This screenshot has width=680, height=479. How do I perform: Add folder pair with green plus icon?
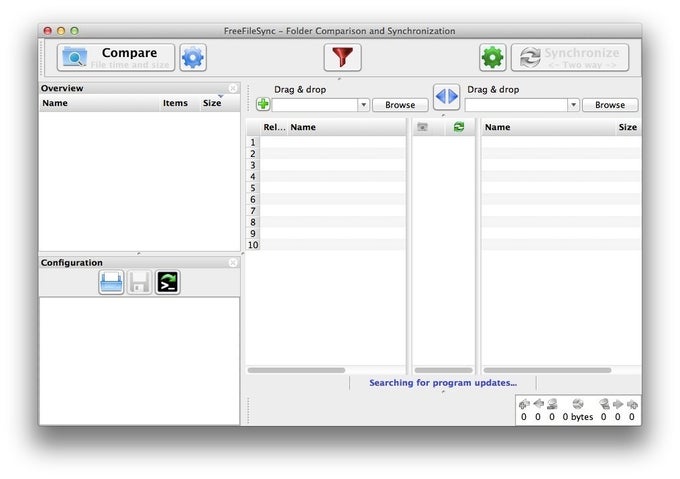point(263,104)
